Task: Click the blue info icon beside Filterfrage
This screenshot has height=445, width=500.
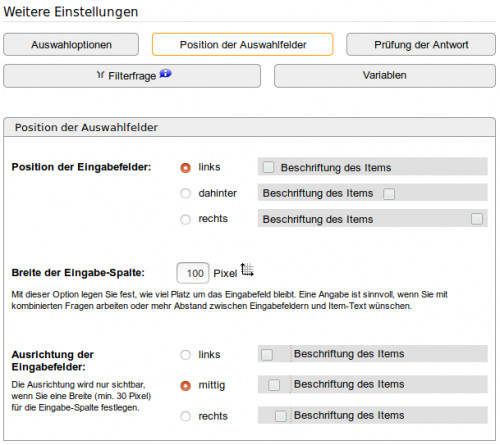Action: tap(165, 73)
